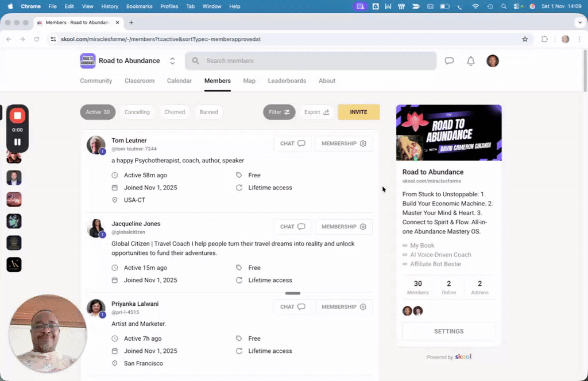Stop the screen recording
Image resolution: width=588 pixels, height=381 pixels.
pos(17,116)
